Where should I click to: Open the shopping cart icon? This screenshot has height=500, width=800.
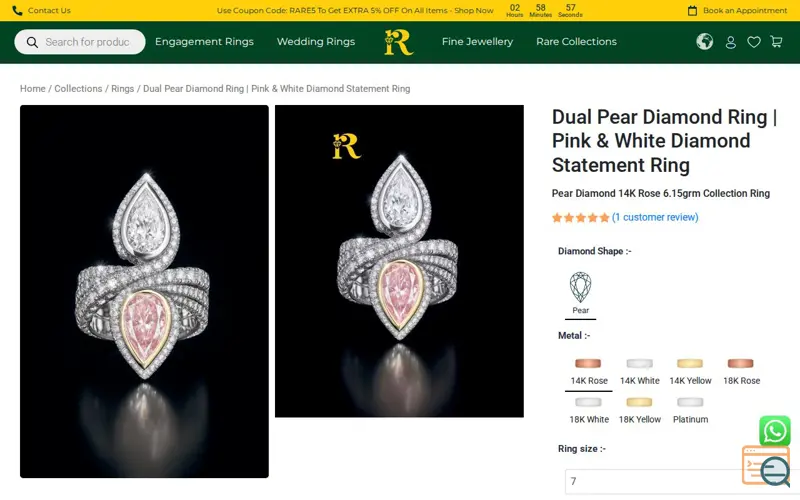(x=776, y=41)
